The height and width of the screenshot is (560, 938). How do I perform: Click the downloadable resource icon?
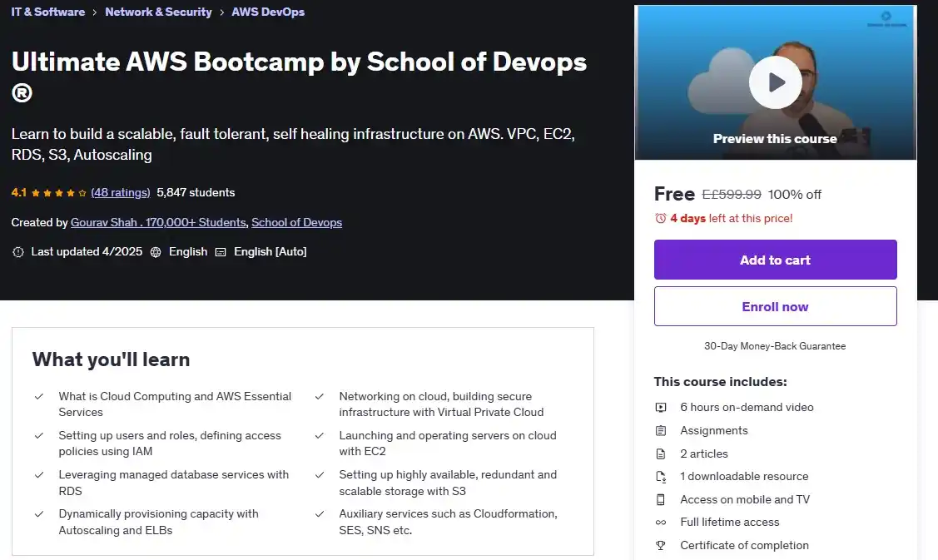[x=661, y=477]
